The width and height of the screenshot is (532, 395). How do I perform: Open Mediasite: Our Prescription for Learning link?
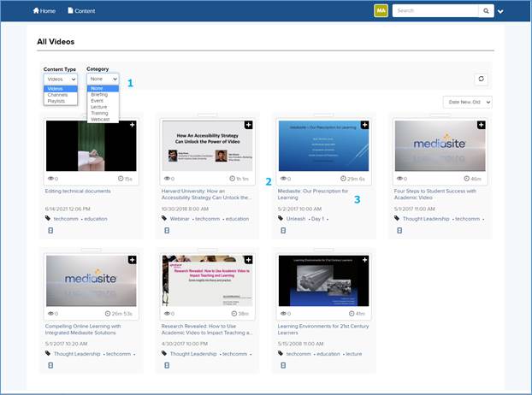coord(313,194)
